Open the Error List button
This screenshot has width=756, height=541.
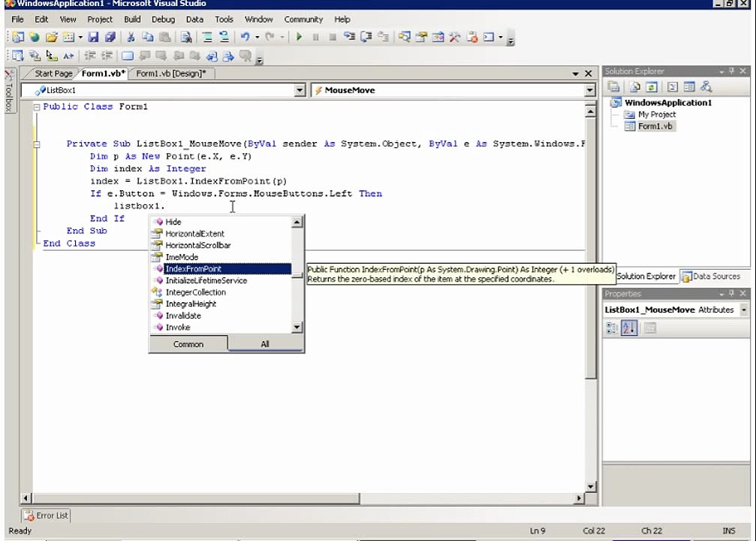[47, 516]
